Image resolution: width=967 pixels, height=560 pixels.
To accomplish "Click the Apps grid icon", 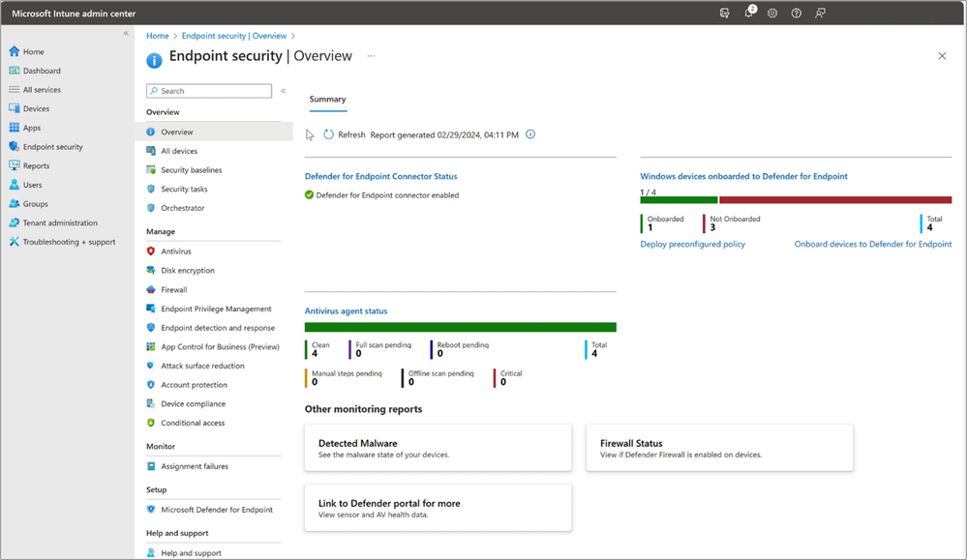I will 15,128.
